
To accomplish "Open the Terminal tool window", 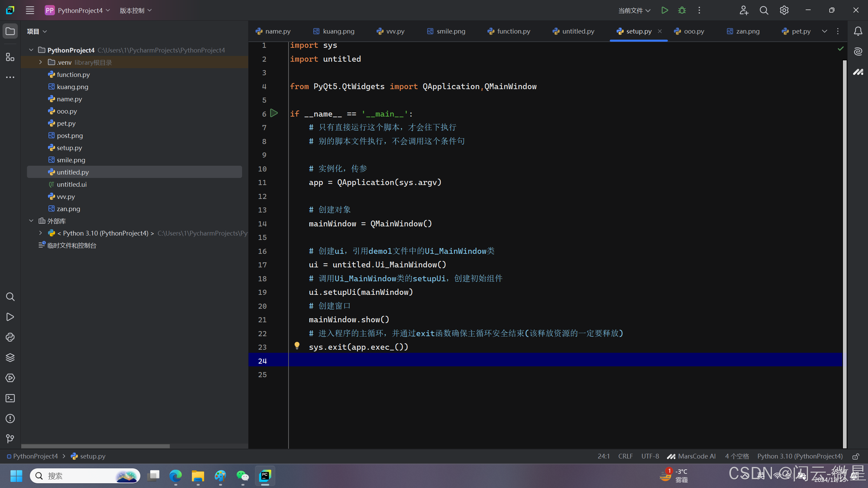I will (10, 398).
